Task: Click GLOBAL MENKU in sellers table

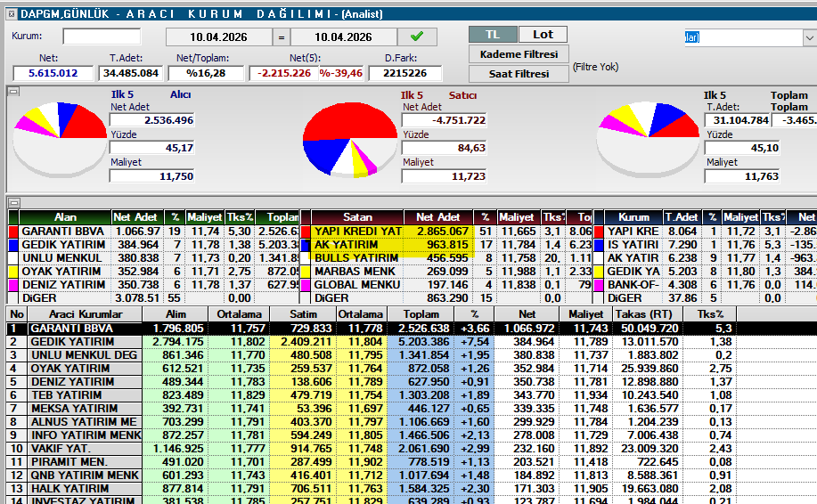Action: click(357, 285)
